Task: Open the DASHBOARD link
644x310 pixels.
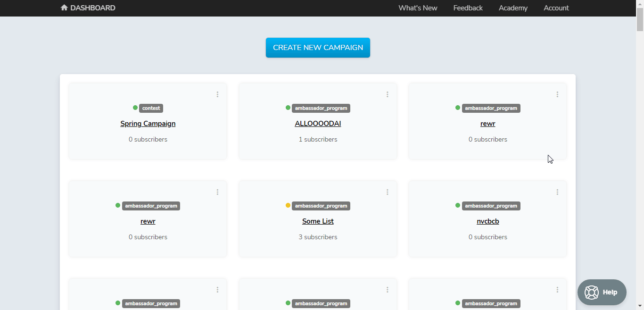Action: [88, 8]
